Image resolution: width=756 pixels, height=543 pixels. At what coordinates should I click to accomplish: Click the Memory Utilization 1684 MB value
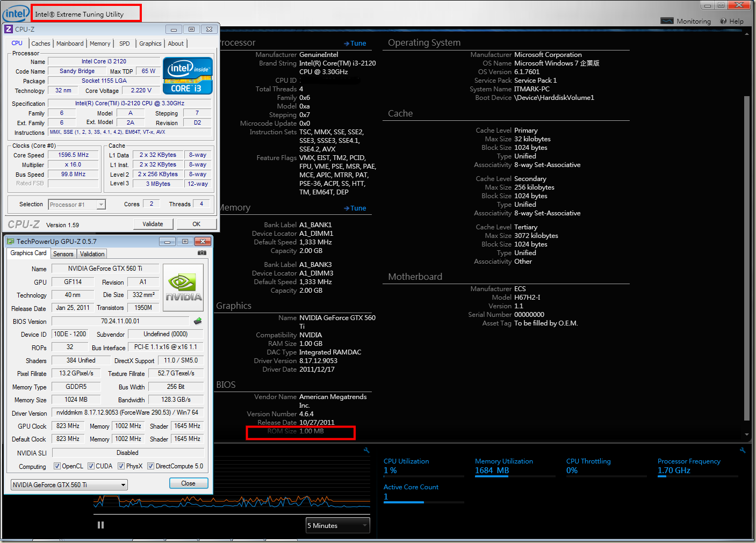point(492,470)
